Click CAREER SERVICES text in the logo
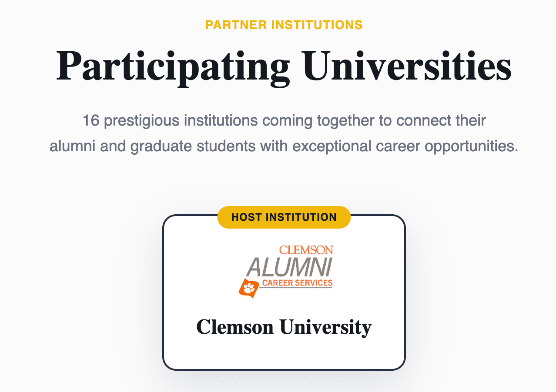 coord(297,283)
